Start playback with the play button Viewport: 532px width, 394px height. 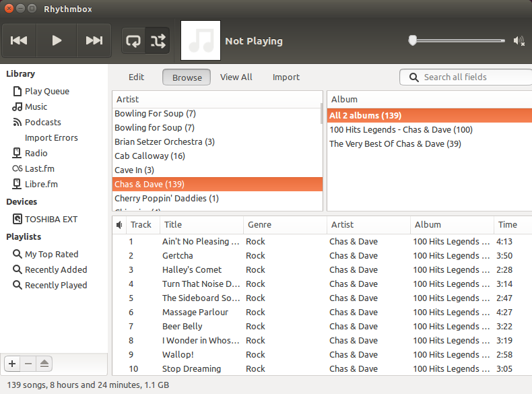[x=57, y=40]
